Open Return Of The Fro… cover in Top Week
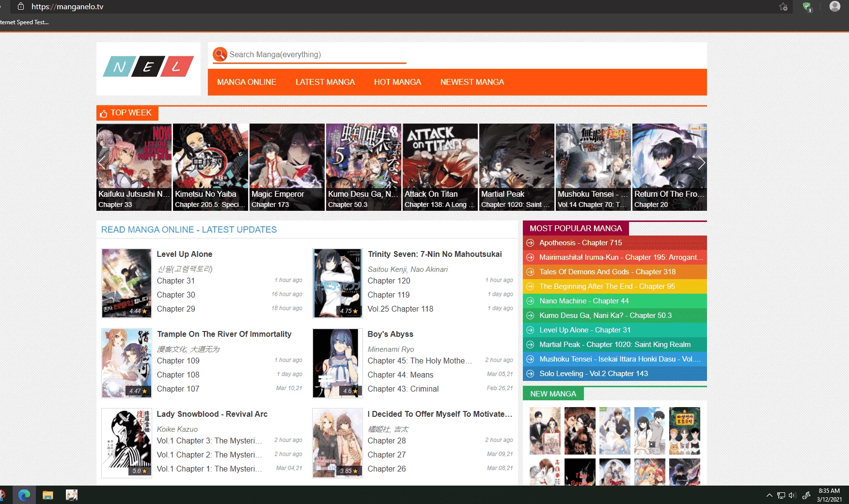This screenshot has height=504, width=849. tap(670, 167)
